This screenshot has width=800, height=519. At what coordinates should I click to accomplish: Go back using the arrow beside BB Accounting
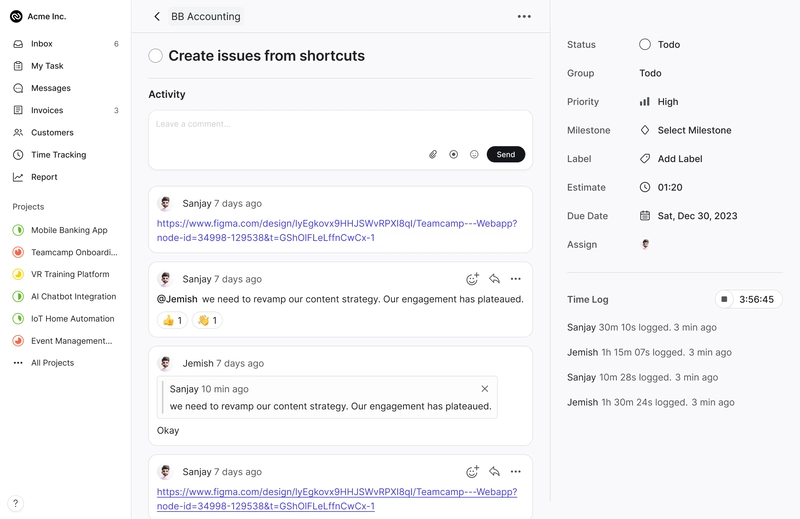click(x=157, y=16)
